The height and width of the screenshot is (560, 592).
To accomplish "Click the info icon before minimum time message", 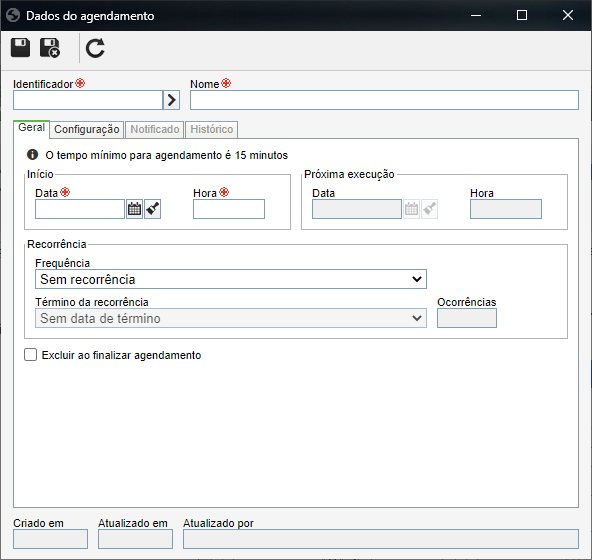I will tap(32, 154).
